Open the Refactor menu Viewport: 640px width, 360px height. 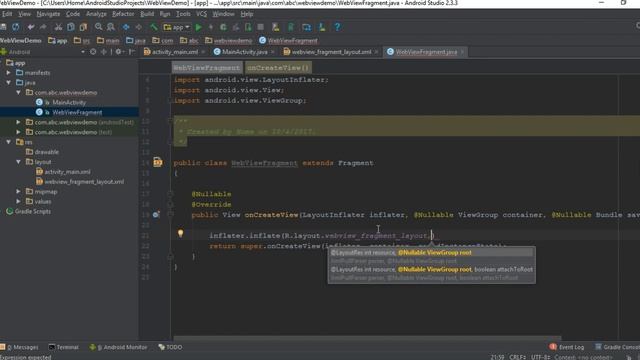pyautogui.click(x=123, y=14)
